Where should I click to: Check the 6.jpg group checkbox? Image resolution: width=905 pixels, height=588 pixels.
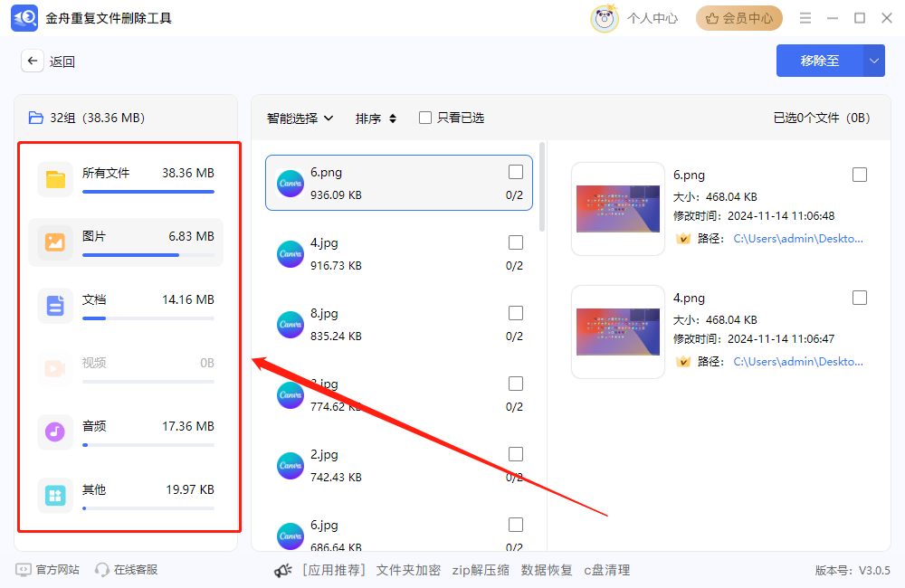(x=516, y=525)
